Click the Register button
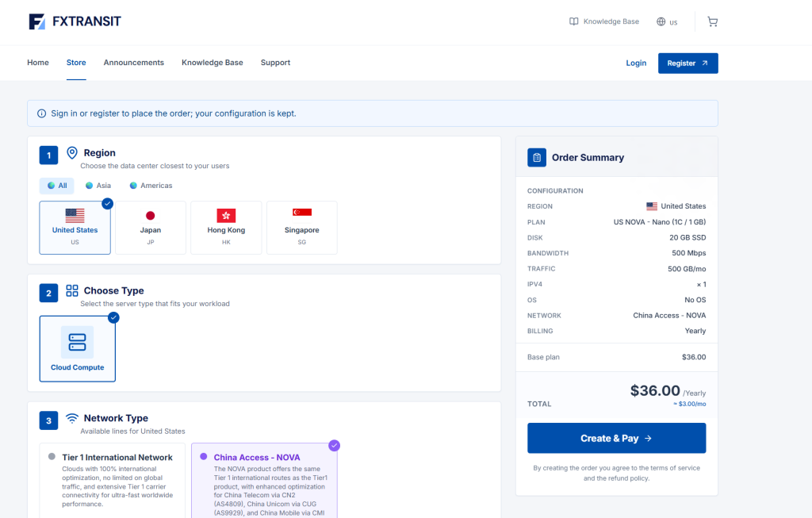The image size is (812, 518). pos(688,63)
